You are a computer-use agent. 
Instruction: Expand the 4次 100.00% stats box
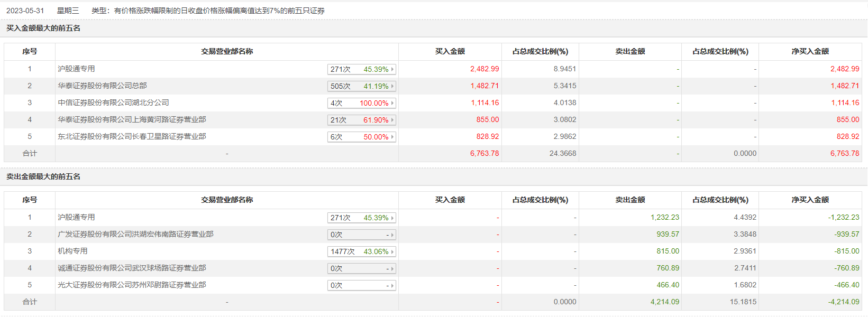click(361, 103)
